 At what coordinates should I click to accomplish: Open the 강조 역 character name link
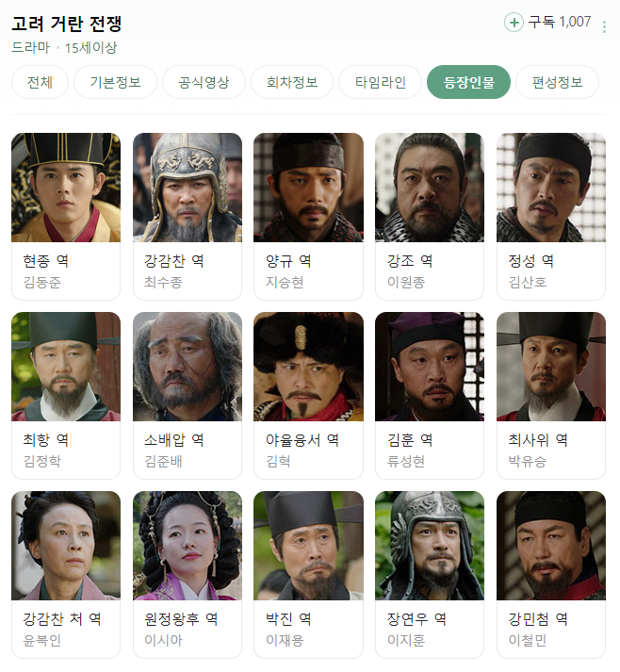coord(410,260)
